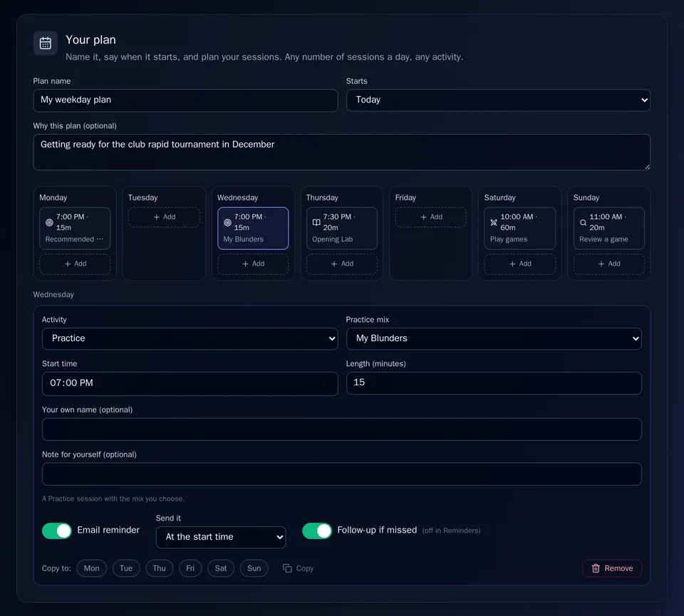
Task: Remove the Wednesday session
Action: coord(612,568)
